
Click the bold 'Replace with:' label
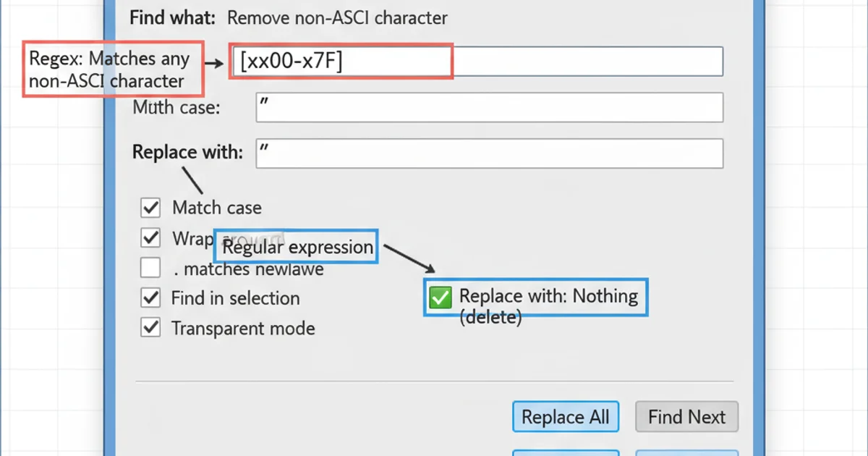coord(187,152)
